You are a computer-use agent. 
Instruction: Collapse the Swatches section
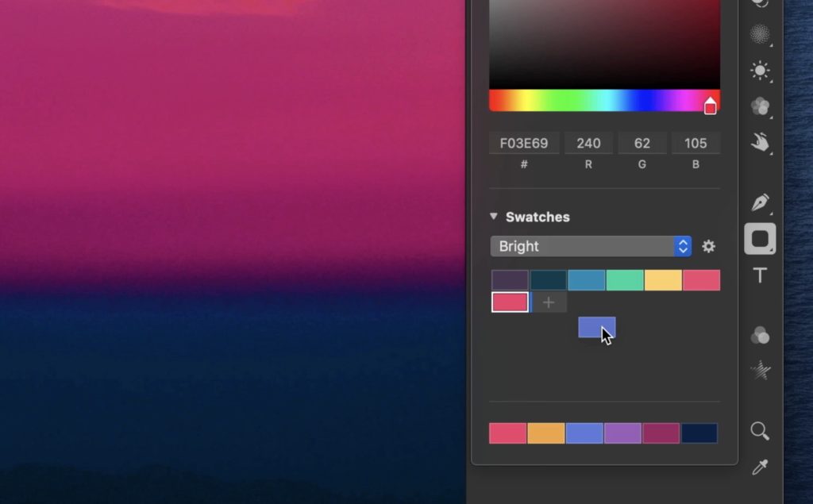click(493, 216)
